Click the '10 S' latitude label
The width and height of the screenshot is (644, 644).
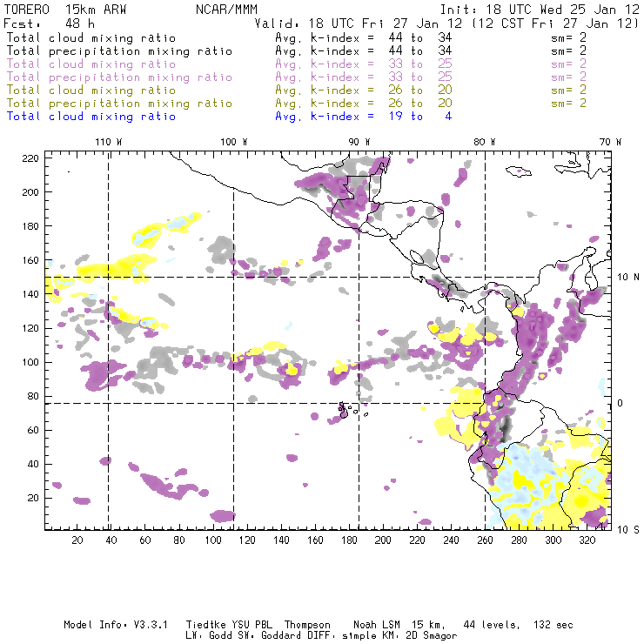click(x=628, y=530)
